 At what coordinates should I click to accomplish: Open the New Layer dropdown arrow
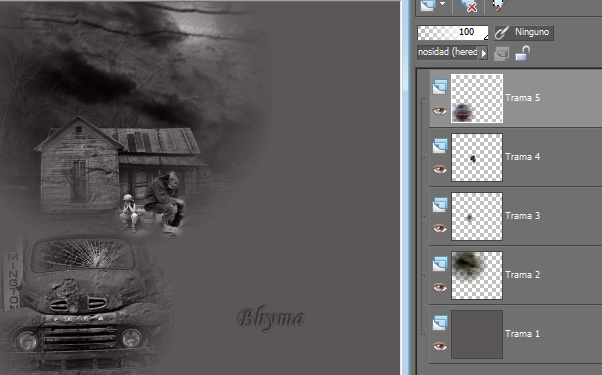(x=443, y=4)
